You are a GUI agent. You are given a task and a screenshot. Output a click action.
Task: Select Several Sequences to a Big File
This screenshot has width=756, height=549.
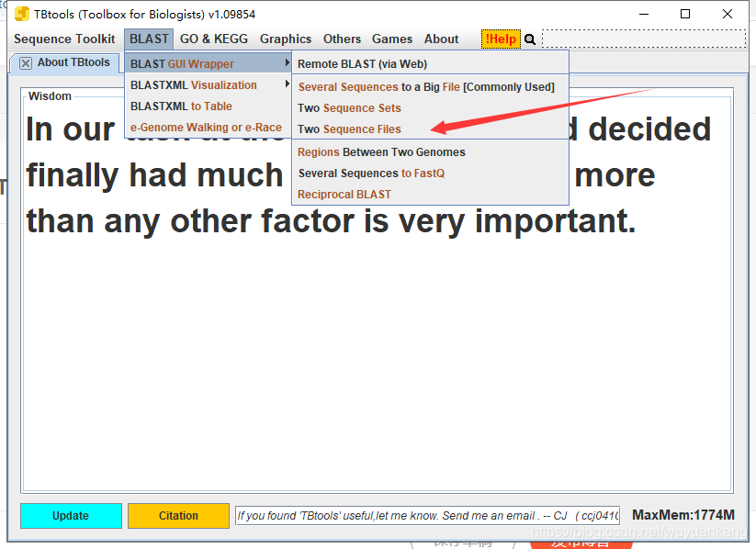(x=430, y=87)
